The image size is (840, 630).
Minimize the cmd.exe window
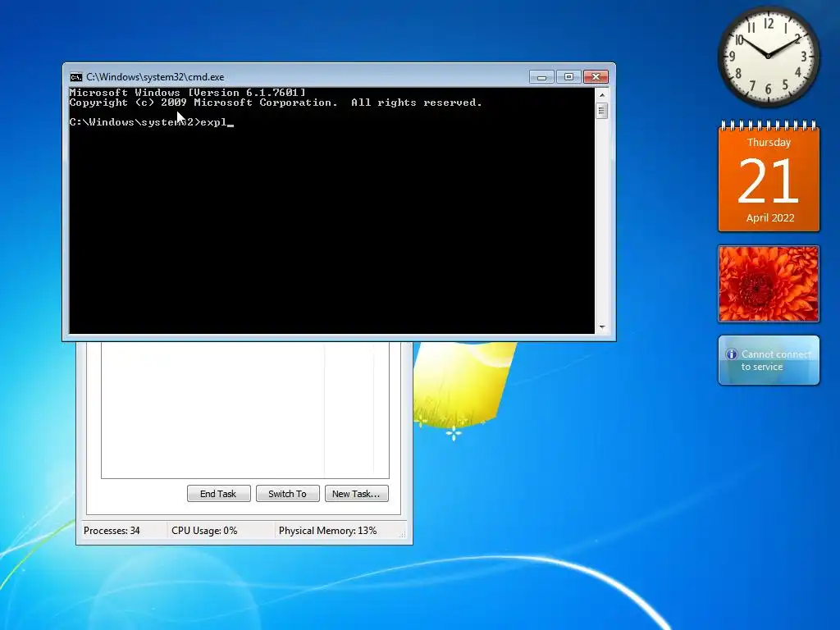tap(541, 77)
